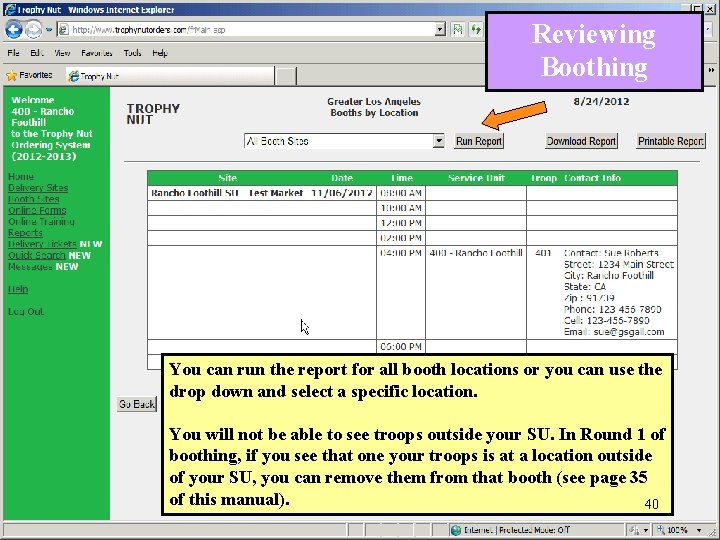Click the address bar URL field
Screen dimensions: 720x540
250,30
